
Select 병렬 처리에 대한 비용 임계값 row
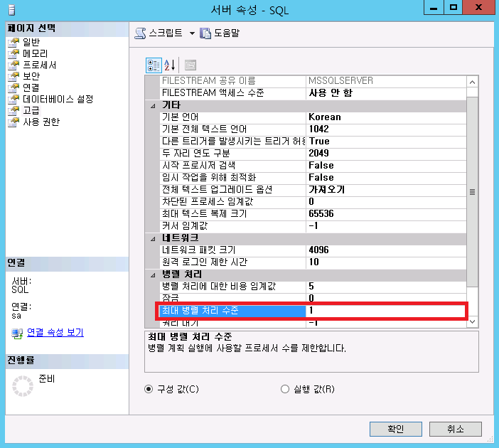point(313,287)
